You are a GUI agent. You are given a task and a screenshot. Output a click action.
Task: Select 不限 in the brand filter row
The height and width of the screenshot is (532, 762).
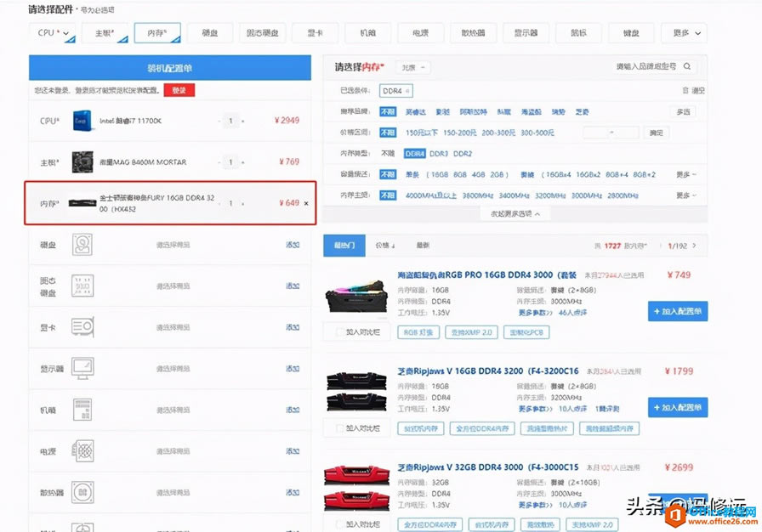(388, 111)
